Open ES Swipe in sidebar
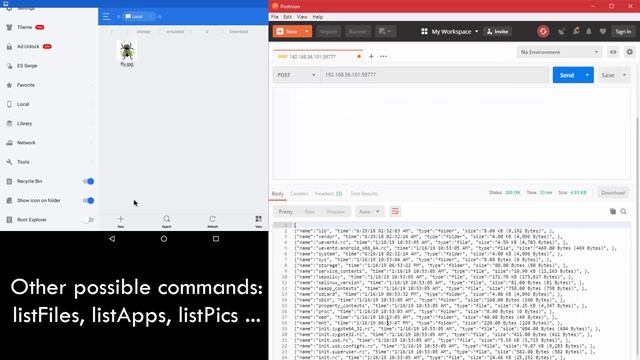 coord(27,66)
